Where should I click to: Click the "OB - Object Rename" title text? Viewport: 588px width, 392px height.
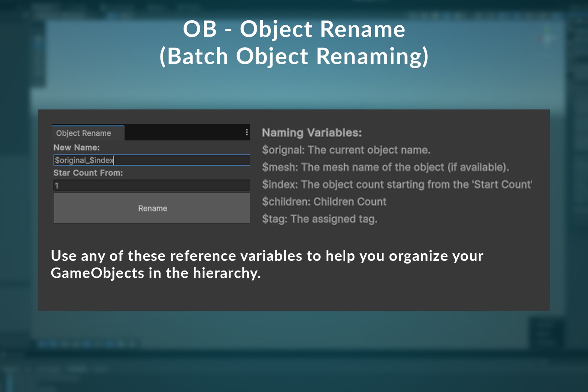tap(294, 29)
